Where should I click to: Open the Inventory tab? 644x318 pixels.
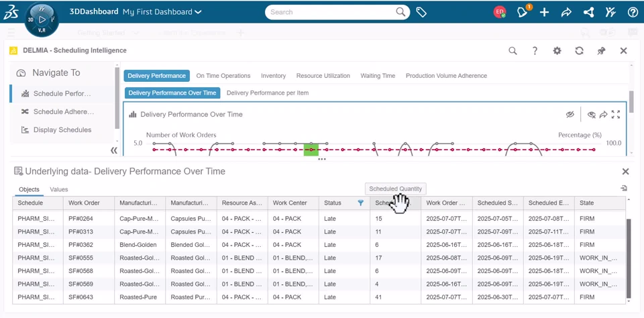click(x=273, y=76)
